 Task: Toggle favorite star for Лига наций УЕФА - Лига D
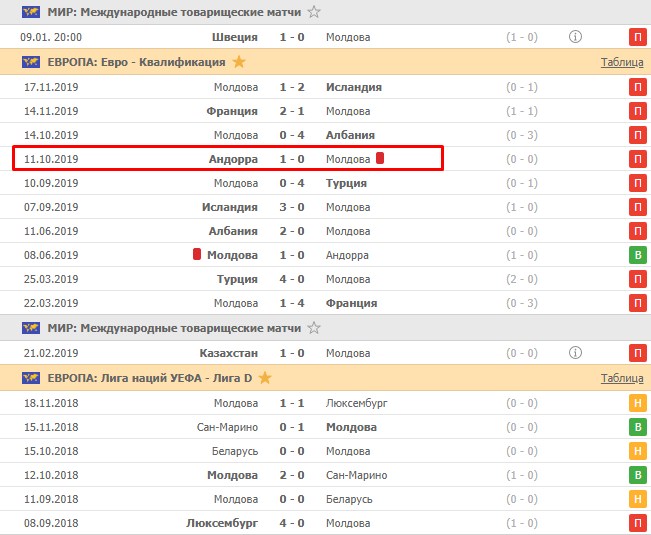(x=266, y=378)
